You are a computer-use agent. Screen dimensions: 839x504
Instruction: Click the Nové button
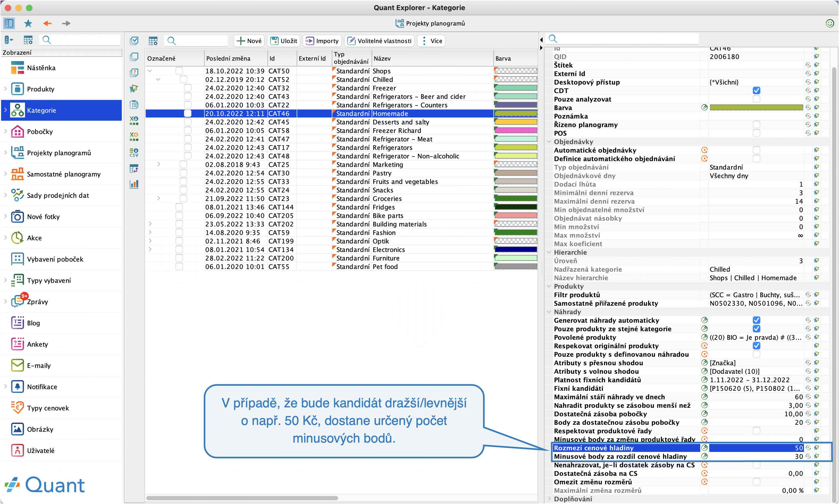[x=249, y=41]
